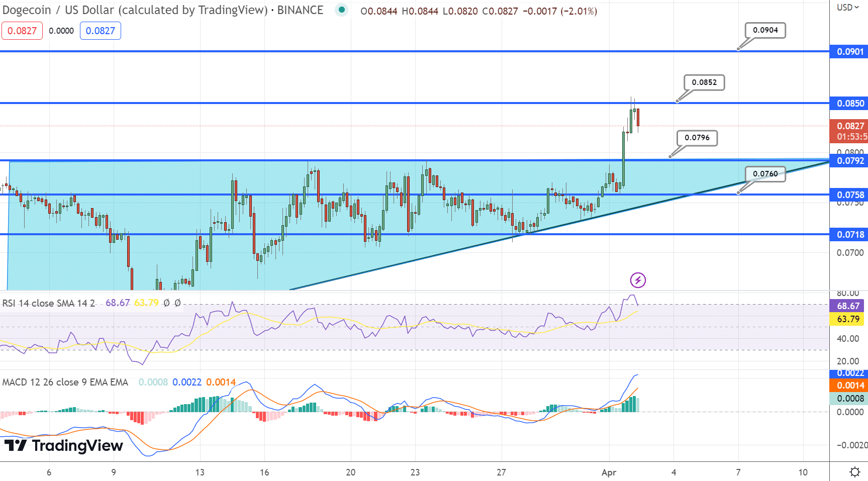Click the 6 date label on time axis

tap(49, 472)
